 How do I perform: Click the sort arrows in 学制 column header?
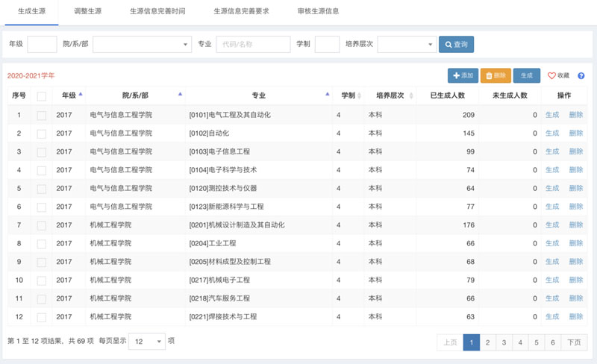360,95
